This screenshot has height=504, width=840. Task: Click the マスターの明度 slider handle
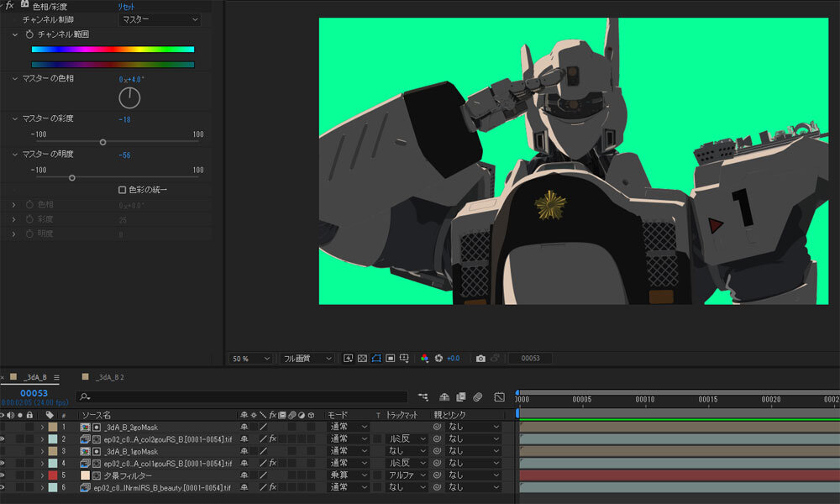point(71,178)
